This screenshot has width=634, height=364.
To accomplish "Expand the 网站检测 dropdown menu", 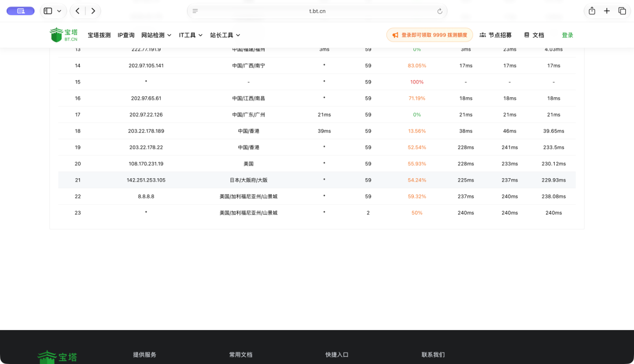I will click(x=156, y=35).
